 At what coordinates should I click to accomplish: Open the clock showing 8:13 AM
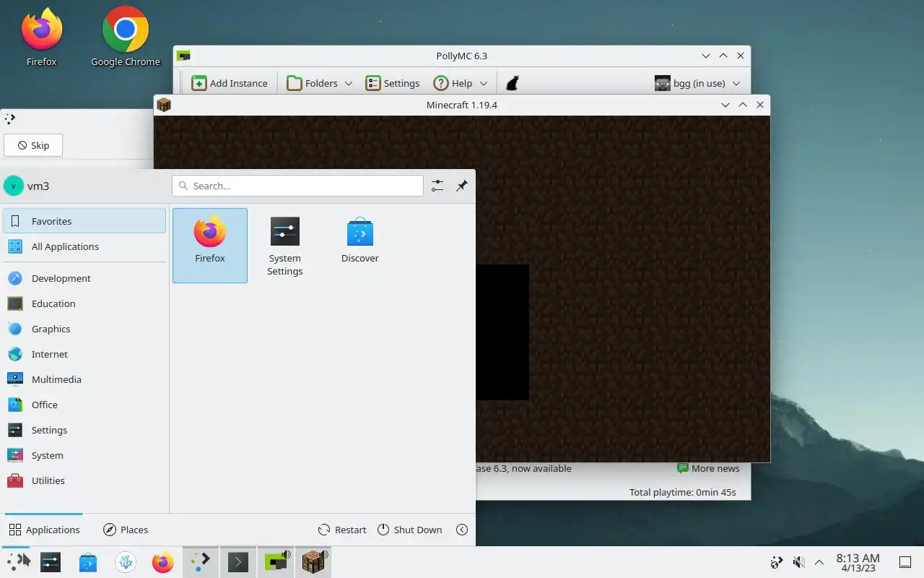pyautogui.click(x=858, y=562)
